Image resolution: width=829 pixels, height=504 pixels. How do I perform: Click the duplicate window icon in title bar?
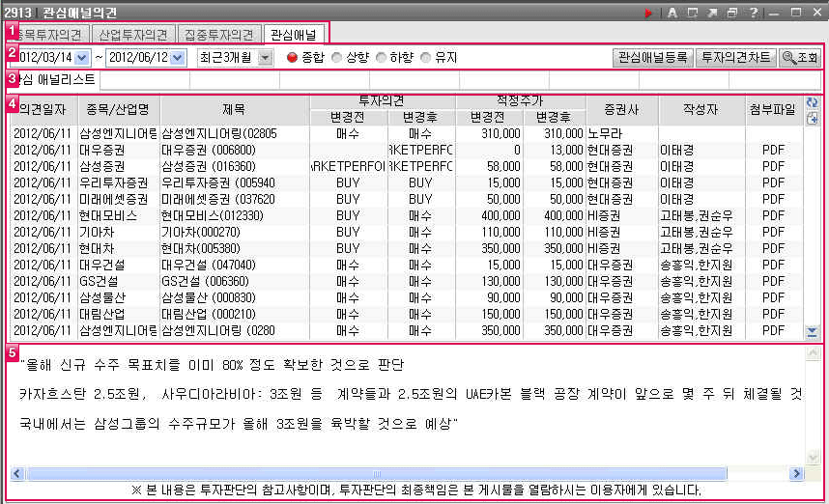[732, 13]
